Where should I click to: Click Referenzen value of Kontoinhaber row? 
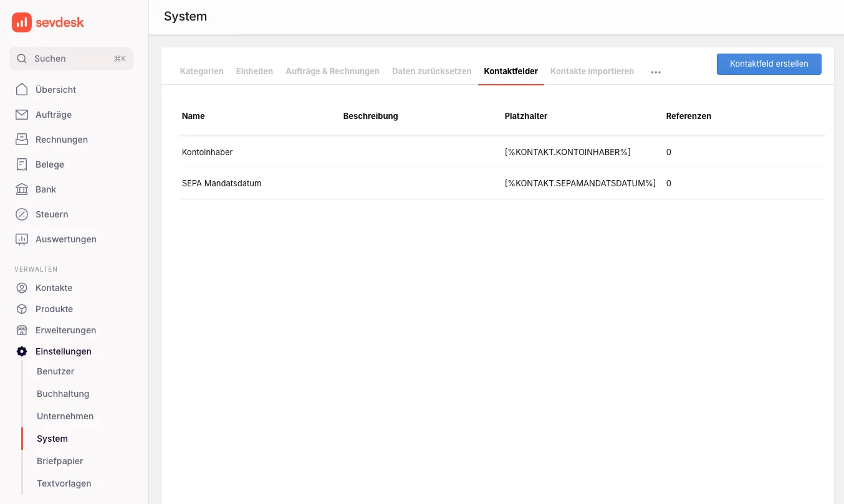click(669, 152)
